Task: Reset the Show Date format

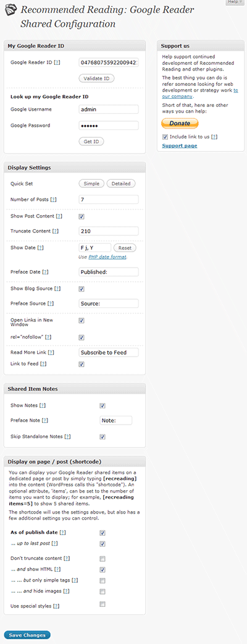Action: coord(125,248)
